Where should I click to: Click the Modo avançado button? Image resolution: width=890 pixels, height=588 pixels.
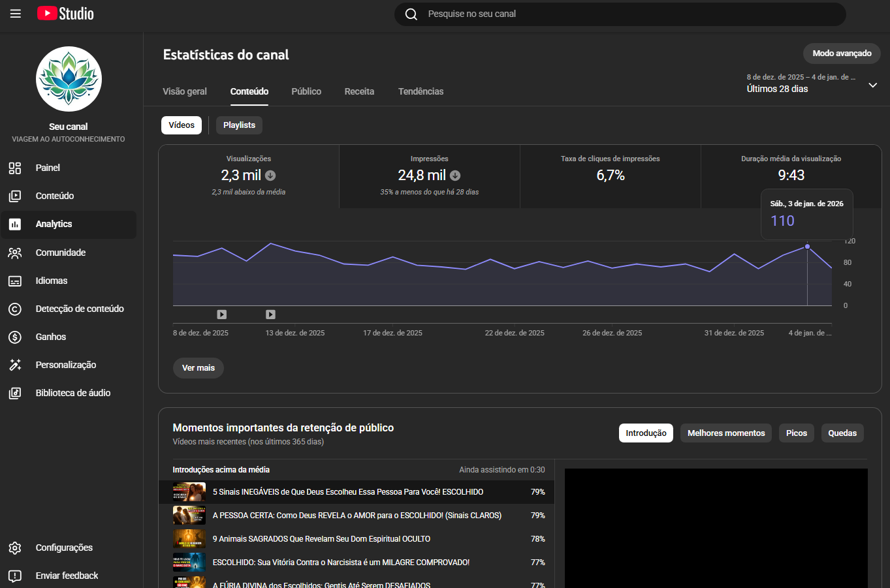click(842, 54)
